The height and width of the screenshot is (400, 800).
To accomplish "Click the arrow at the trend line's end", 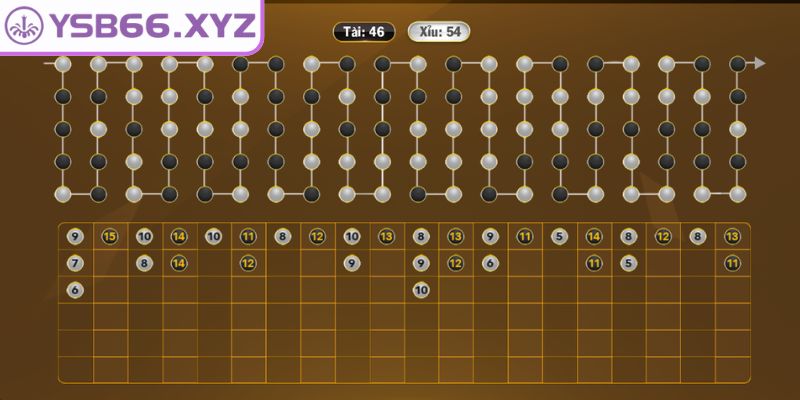I will tap(760, 64).
